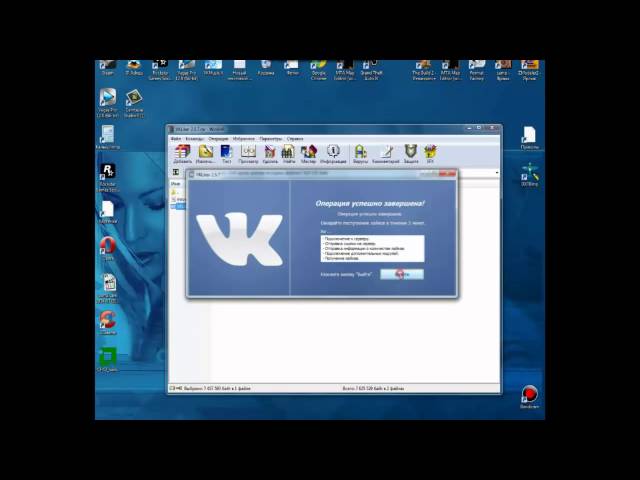Click the Camtasia Studio desktop icon
Screen dimensions: 640x480
pyautogui.click(x=134, y=104)
